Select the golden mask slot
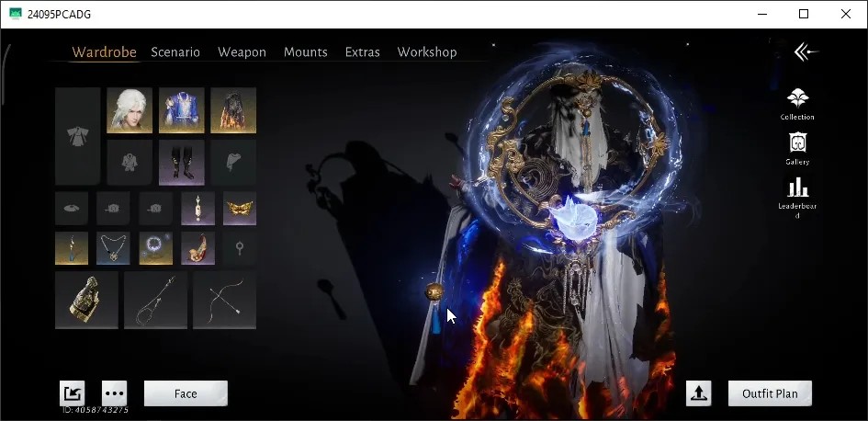 coord(240,209)
